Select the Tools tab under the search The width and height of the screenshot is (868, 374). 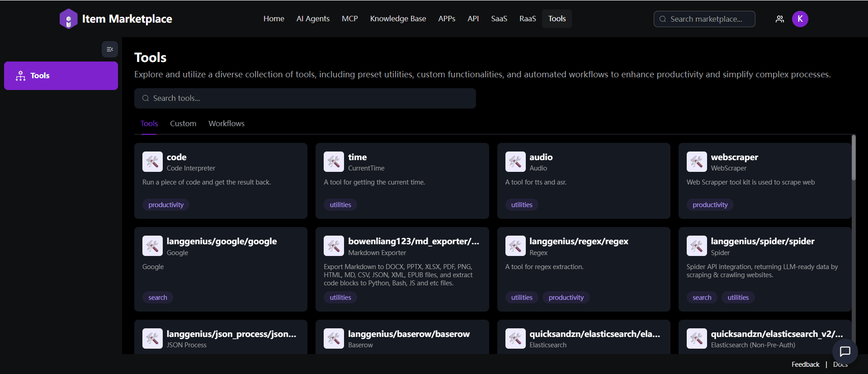coord(149,123)
